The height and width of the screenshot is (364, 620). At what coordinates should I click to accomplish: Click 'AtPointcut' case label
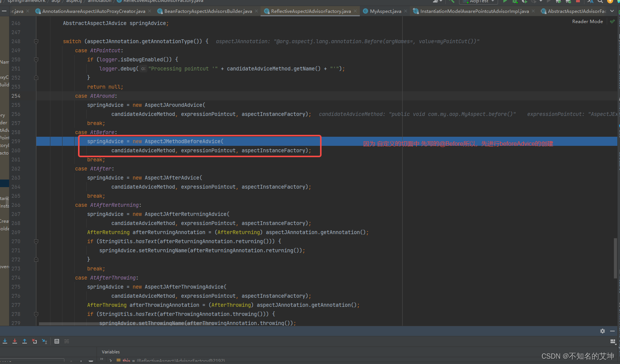click(105, 50)
